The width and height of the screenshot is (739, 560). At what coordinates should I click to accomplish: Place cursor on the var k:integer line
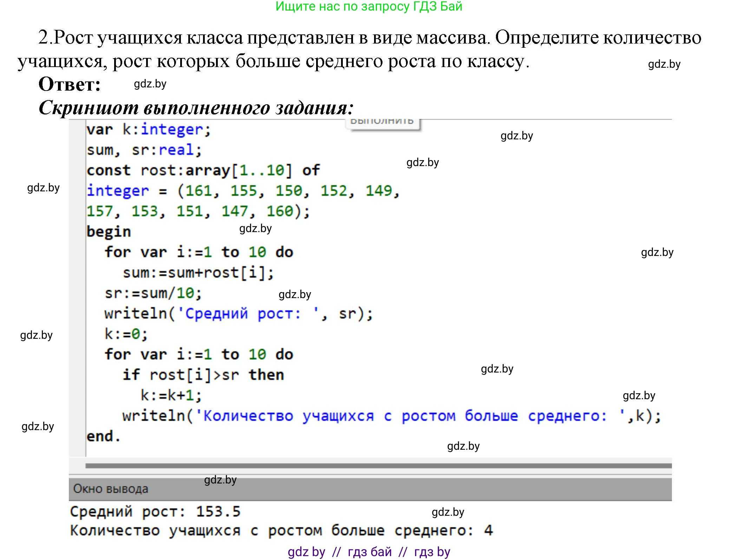coord(148,129)
